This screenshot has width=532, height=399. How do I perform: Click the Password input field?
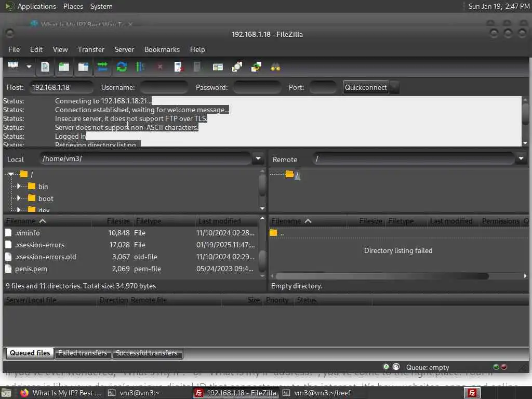257,87
